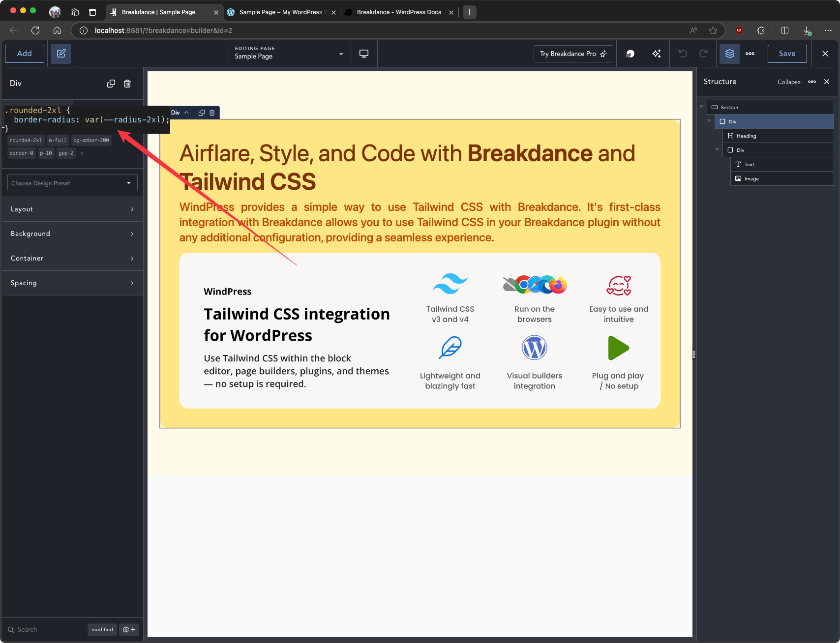Toggle the modified properties filter
The image size is (840, 643).
click(x=102, y=630)
